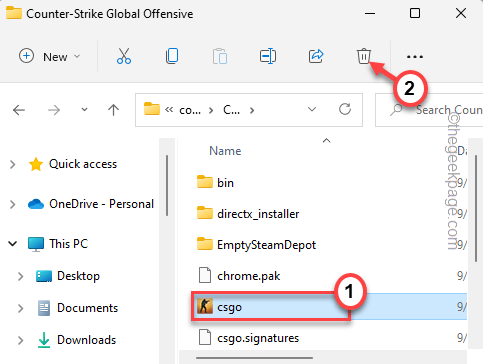Maximize the Counter-Strike Global Offensive window
Image resolution: width=483 pixels, height=364 pixels.
pyautogui.click(x=415, y=14)
